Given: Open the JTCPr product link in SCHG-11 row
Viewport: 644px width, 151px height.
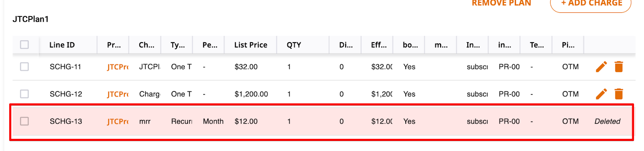Looking at the screenshot, I should point(118,67).
